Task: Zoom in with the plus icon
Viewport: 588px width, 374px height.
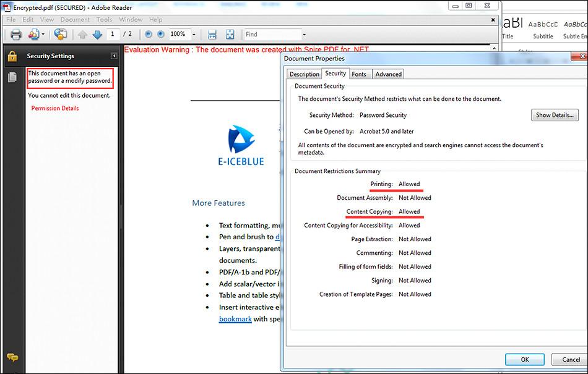Action: pyautogui.click(x=161, y=35)
